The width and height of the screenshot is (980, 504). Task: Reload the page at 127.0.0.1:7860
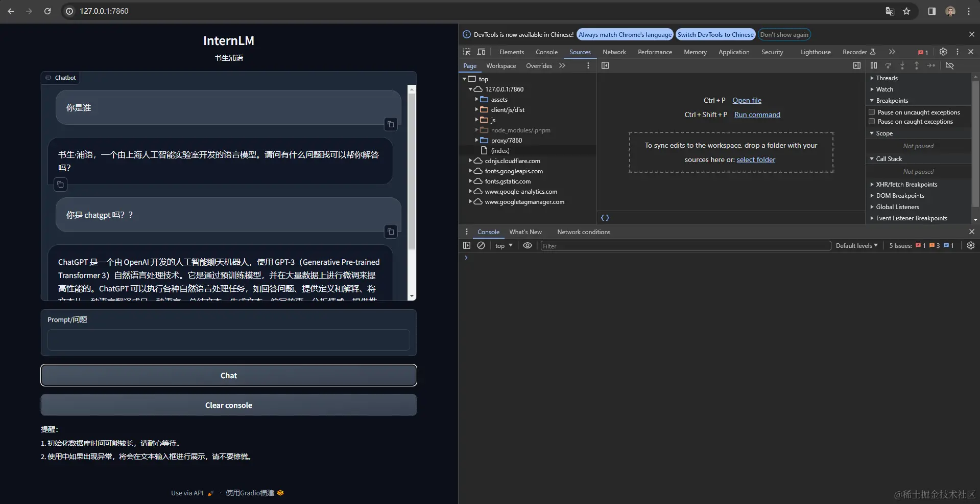tap(47, 11)
